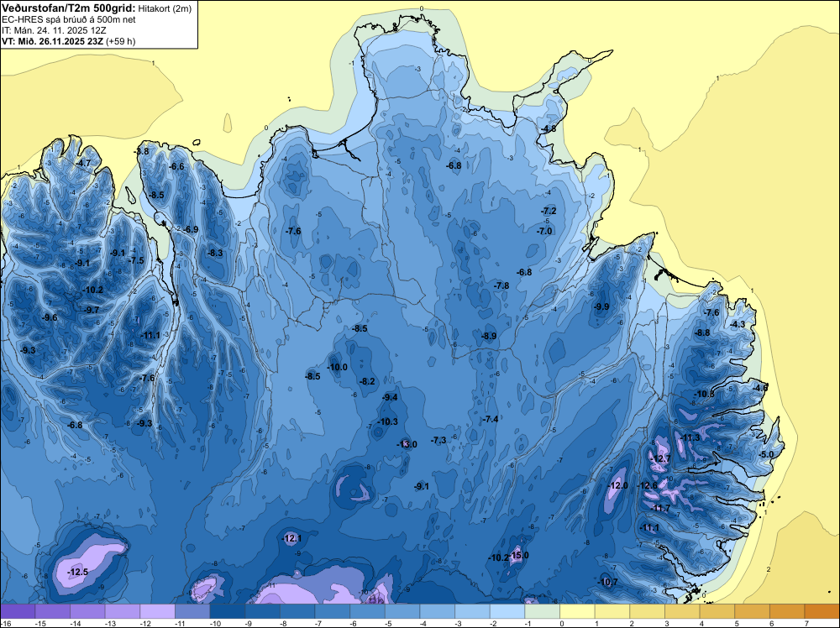840x628 pixels.
Task: Click the temperature value '-7.3'
Action: [438, 440]
